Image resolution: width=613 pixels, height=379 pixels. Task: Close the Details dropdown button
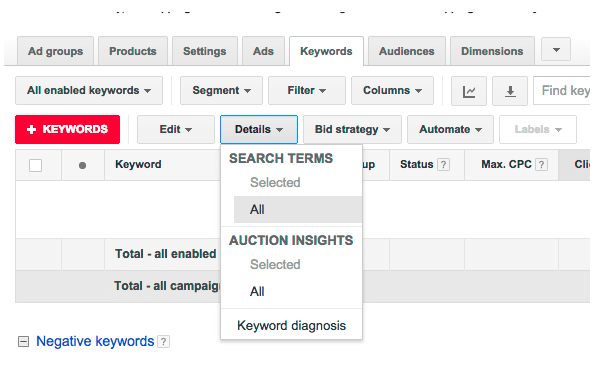[x=259, y=129]
